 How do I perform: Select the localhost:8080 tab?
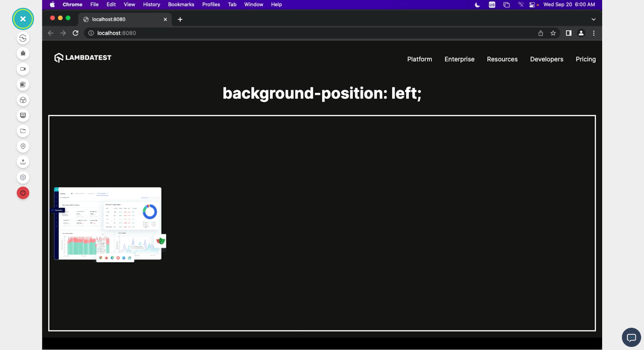[125, 19]
